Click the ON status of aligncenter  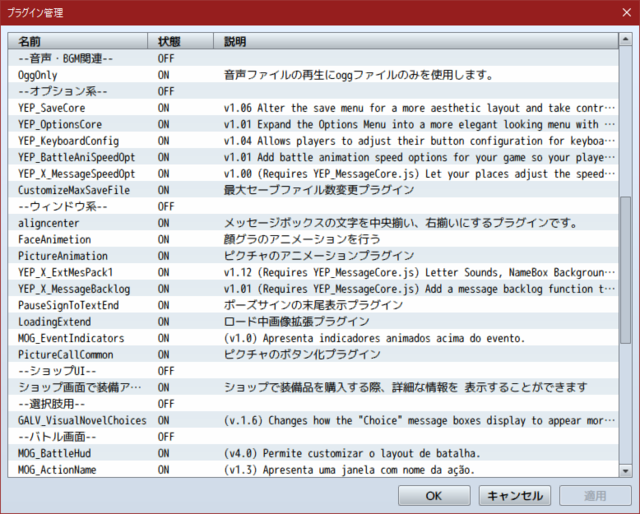tap(164, 223)
